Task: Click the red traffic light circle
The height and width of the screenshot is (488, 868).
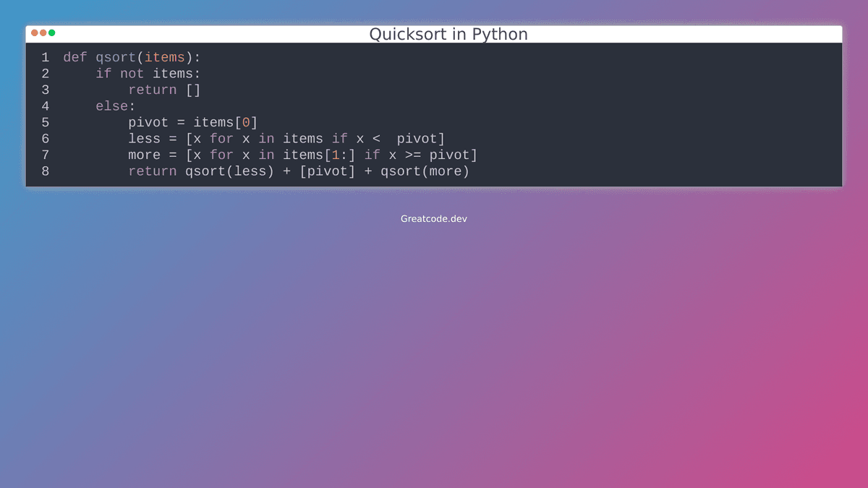Action: (x=34, y=33)
